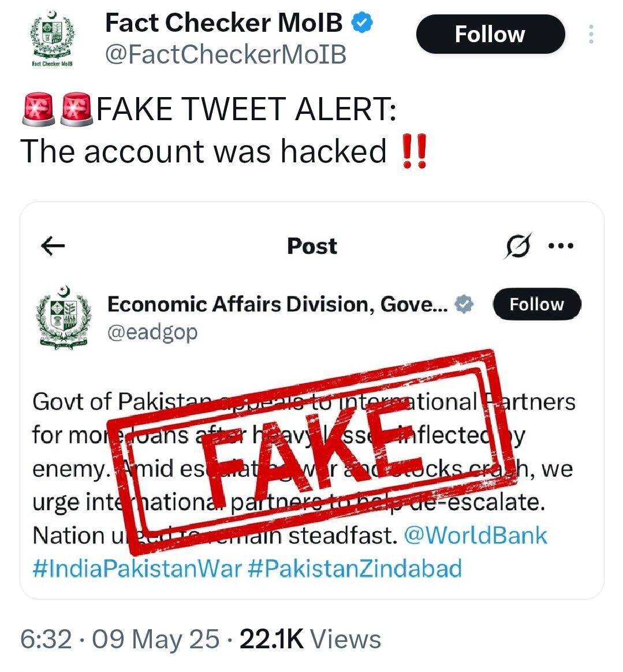The width and height of the screenshot is (623, 672).
Task: Open the @FactCheckerMoIB handle profile
Action: [225, 54]
